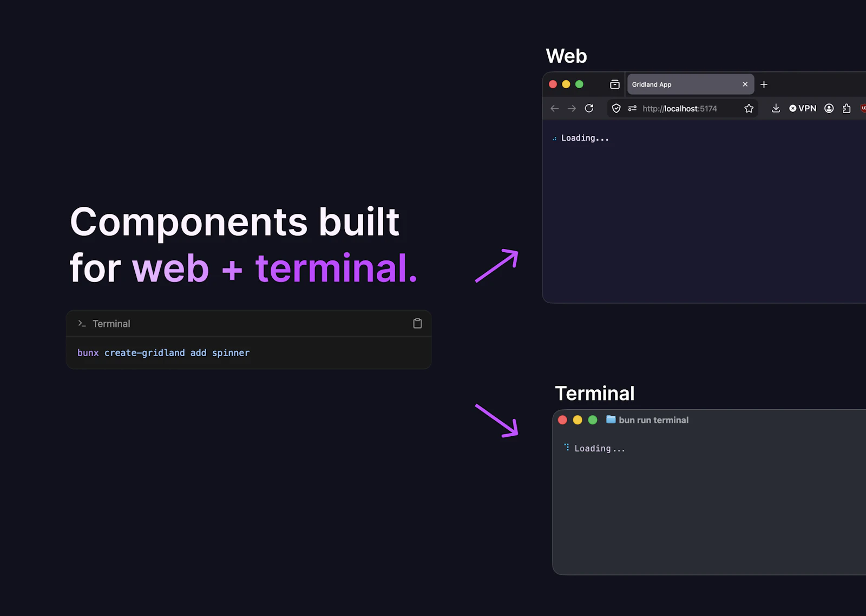Close the Gridland App tab
The height and width of the screenshot is (616, 866).
[x=745, y=84]
